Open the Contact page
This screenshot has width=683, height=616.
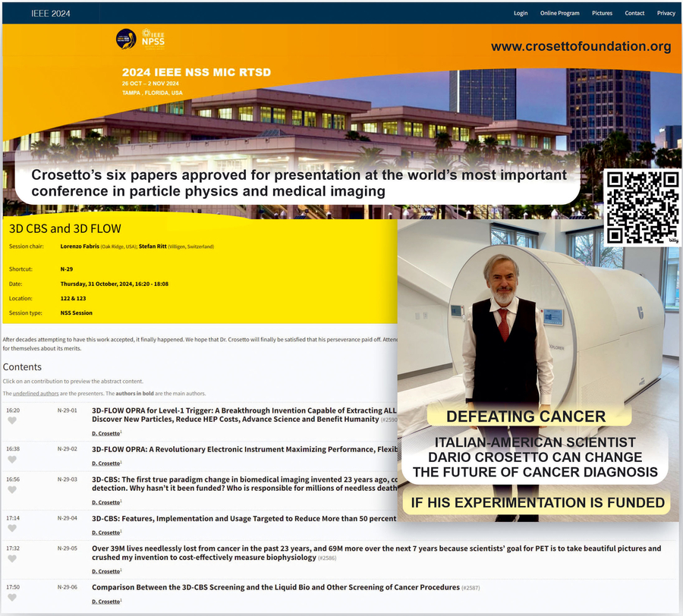tap(634, 13)
